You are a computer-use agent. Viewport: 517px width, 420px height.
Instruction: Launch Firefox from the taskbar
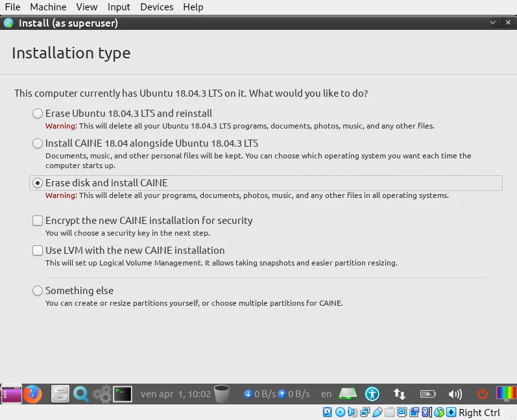pyautogui.click(x=32, y=393)
